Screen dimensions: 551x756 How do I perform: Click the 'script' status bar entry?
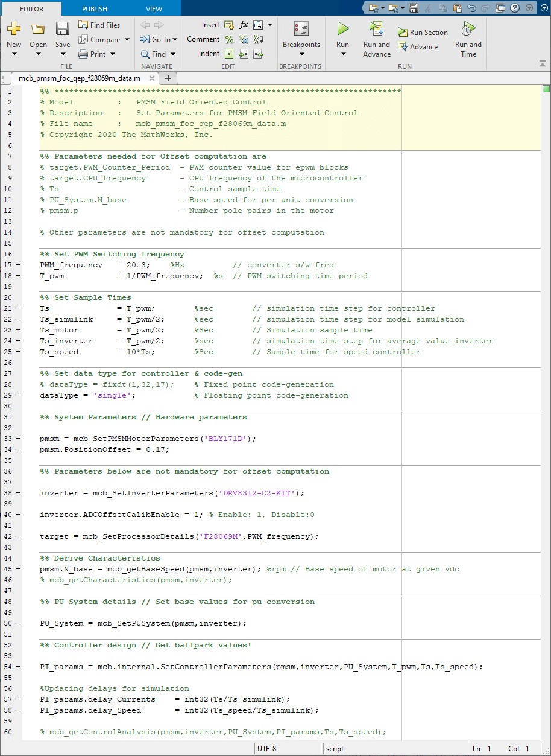click(335, 749)
